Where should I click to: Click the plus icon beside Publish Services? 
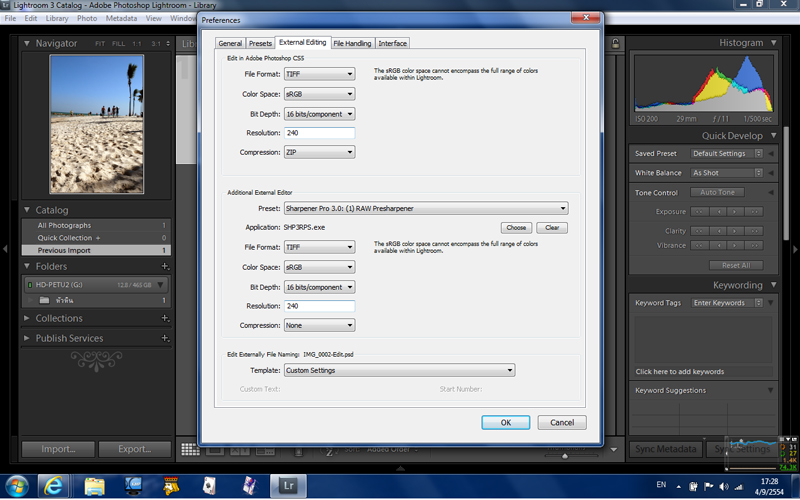(165, 338)
